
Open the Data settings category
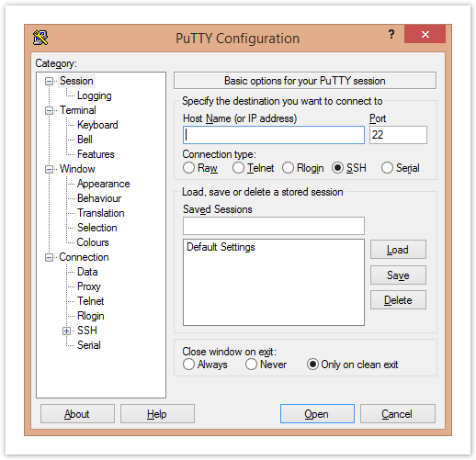coord(87,272)
